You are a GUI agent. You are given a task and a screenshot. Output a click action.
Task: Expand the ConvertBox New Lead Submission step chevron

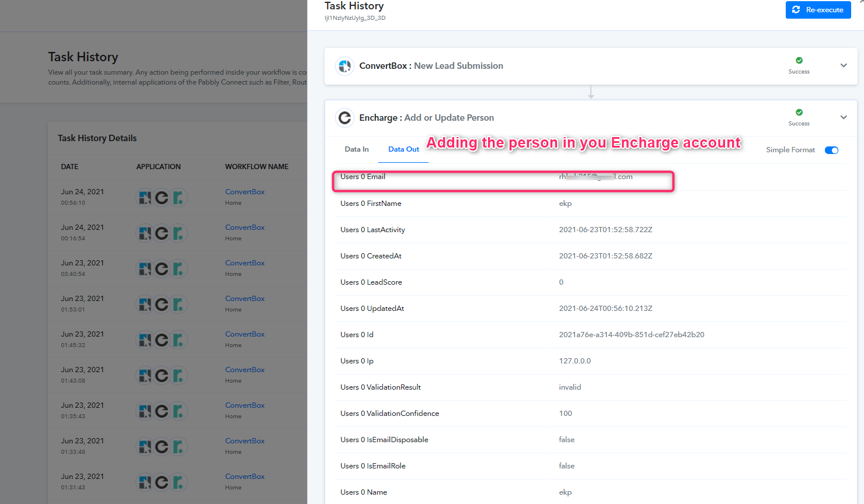[844, 65]
